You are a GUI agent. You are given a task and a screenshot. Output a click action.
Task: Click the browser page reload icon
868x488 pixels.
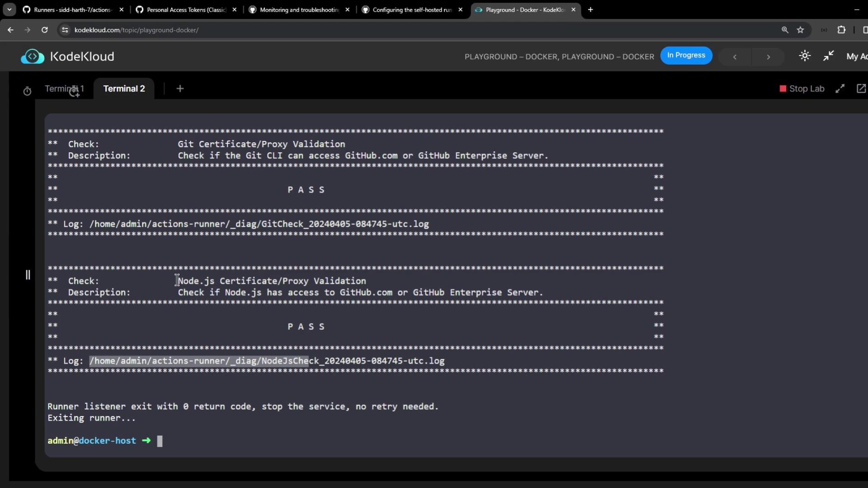click(44, 30)
